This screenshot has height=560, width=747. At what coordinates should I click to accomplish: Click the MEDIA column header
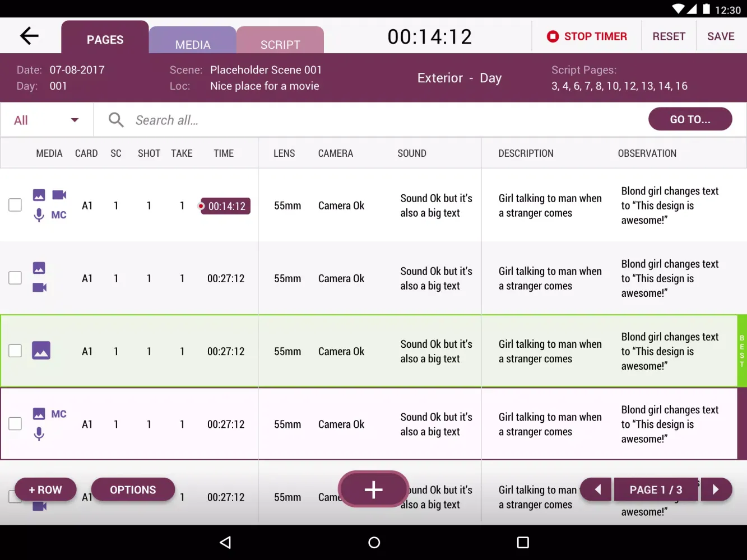[x=49, y=153]
